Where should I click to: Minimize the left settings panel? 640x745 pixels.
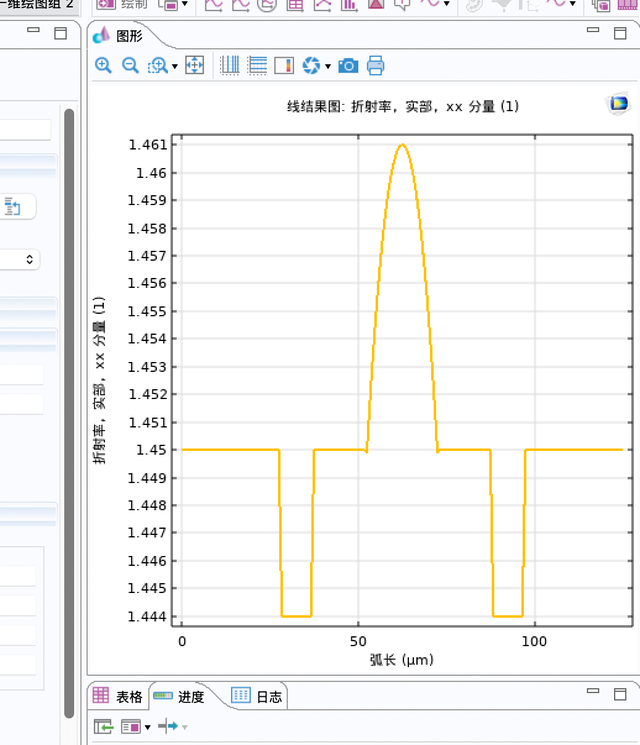33,30
